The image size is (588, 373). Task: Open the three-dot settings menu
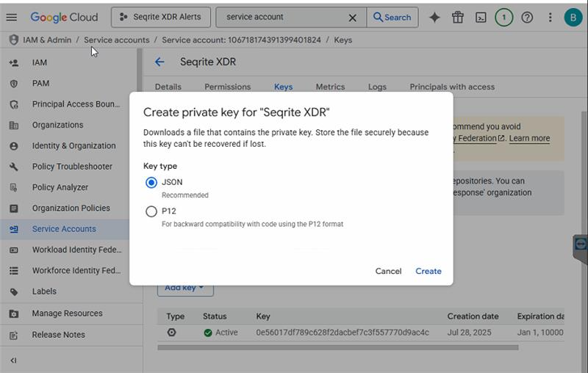coord(550,18)
